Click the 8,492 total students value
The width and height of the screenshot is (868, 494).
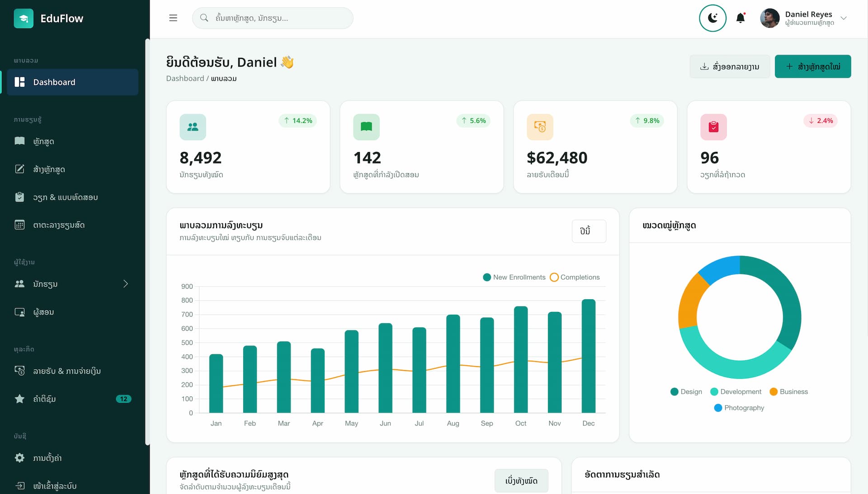click(200, 158)
